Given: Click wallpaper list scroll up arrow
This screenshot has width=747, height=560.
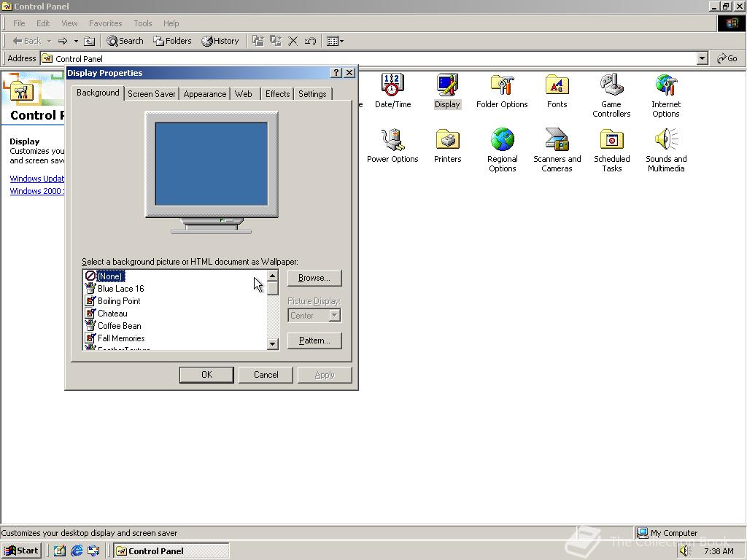Looking at the screenshot, I should point(273,276).
